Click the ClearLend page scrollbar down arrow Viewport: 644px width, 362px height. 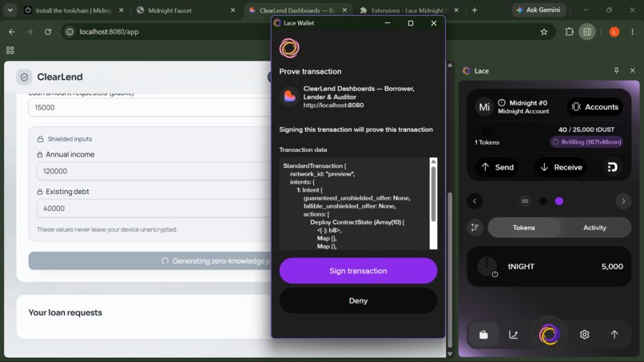[x=450, y=353]
